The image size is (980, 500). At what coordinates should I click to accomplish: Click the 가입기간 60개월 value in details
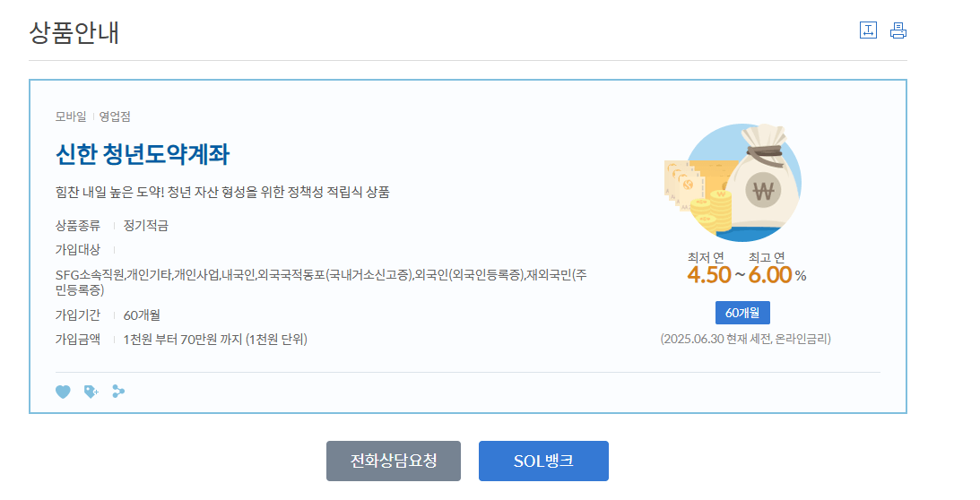coord(142,315)
